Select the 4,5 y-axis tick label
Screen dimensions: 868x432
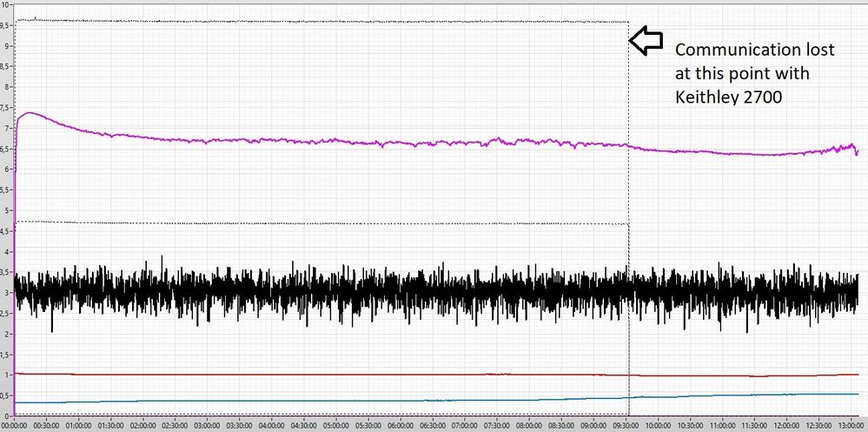pos(3,231)
